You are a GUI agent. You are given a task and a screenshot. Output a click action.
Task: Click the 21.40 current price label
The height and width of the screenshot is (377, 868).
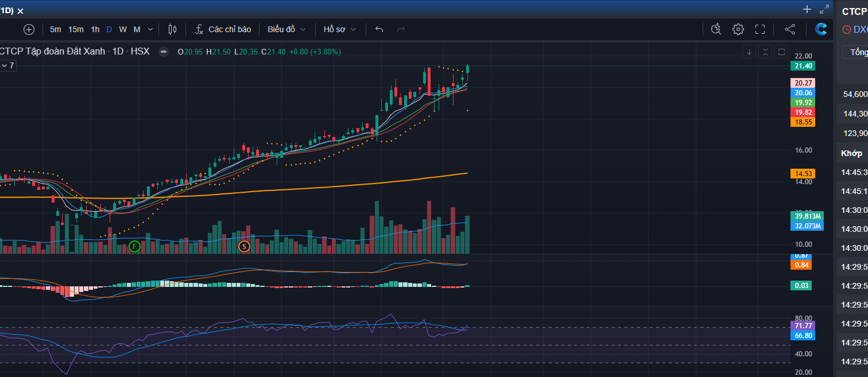click(x=804, y=66)
